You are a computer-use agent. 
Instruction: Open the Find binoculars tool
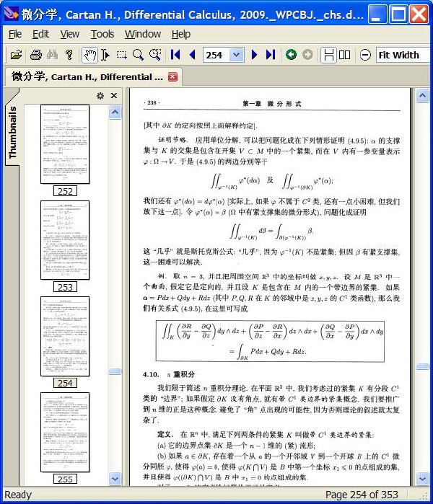point(53,55)
